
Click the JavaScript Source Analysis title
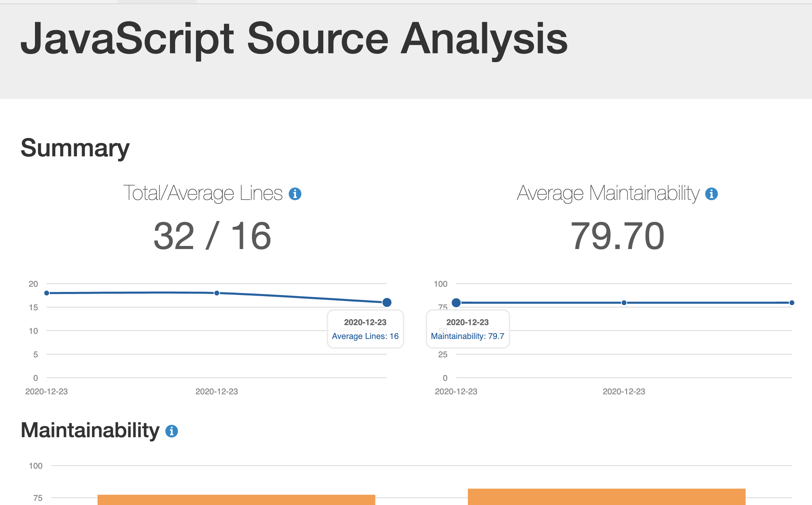tap(294, 39)
